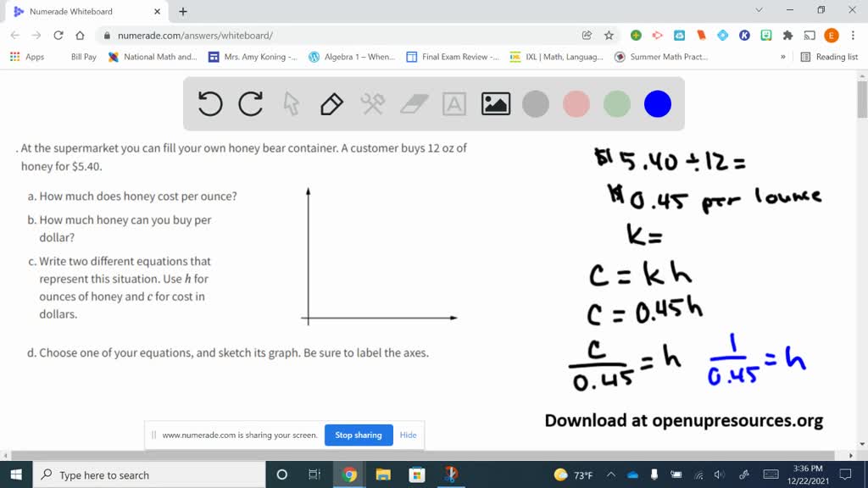Open Mrs. Amy Koning bookmark
This screenshot has width=868, height=488.
pyautogui.click(x=253, y=57)
